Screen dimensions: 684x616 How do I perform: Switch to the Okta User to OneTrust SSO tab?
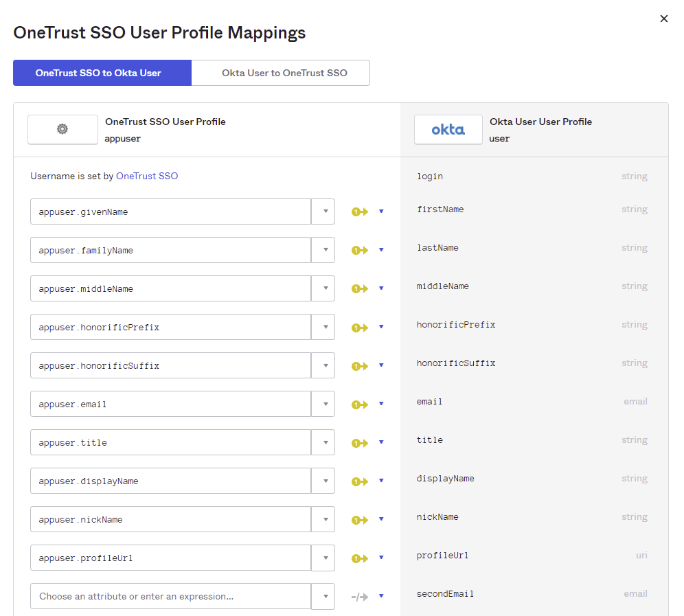click(x=281, y=72)
